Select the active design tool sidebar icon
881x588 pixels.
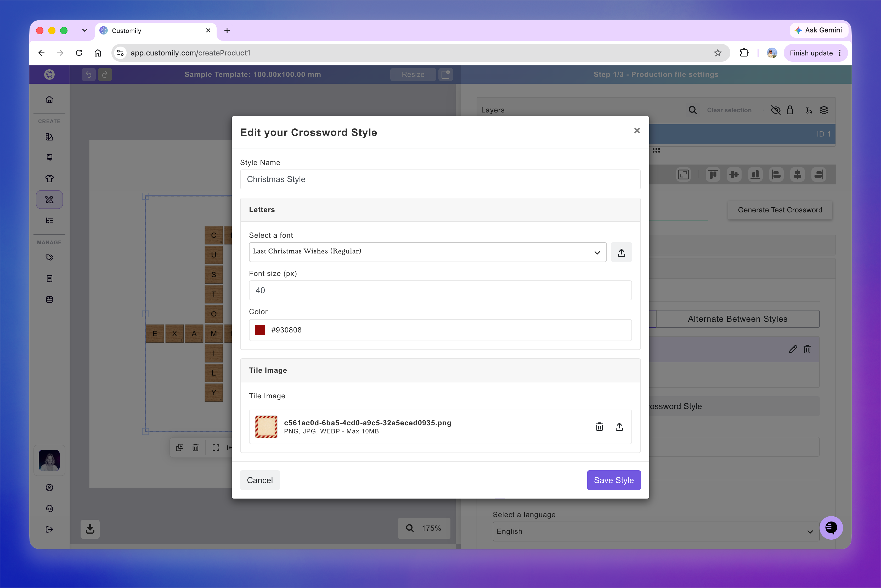tap(49, 200)
